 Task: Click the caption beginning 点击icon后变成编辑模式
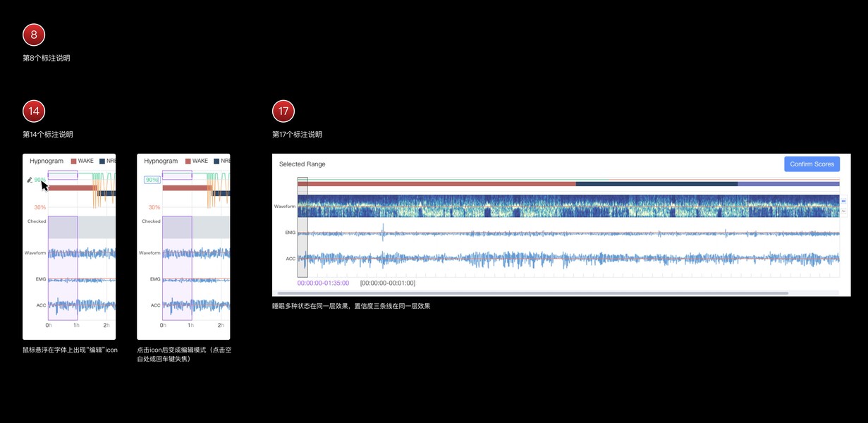tap(184, 354)
